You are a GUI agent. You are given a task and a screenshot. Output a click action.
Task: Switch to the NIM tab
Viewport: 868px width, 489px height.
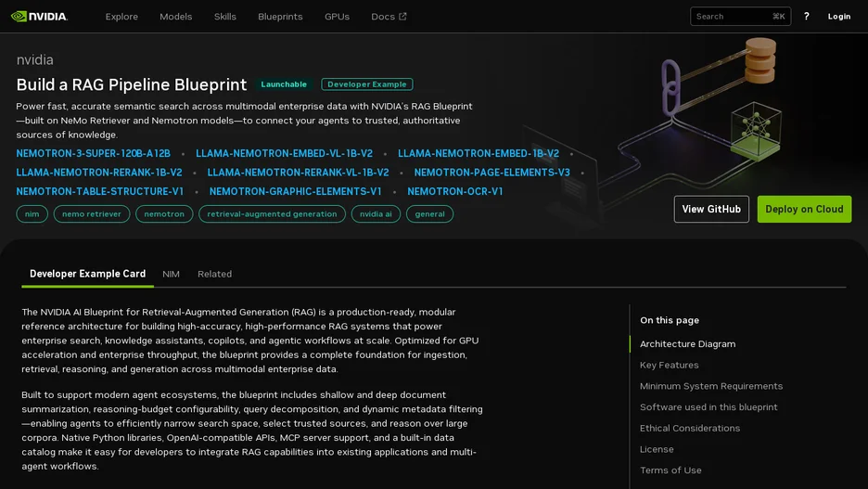pyautogui.click(x=171, y=274)
